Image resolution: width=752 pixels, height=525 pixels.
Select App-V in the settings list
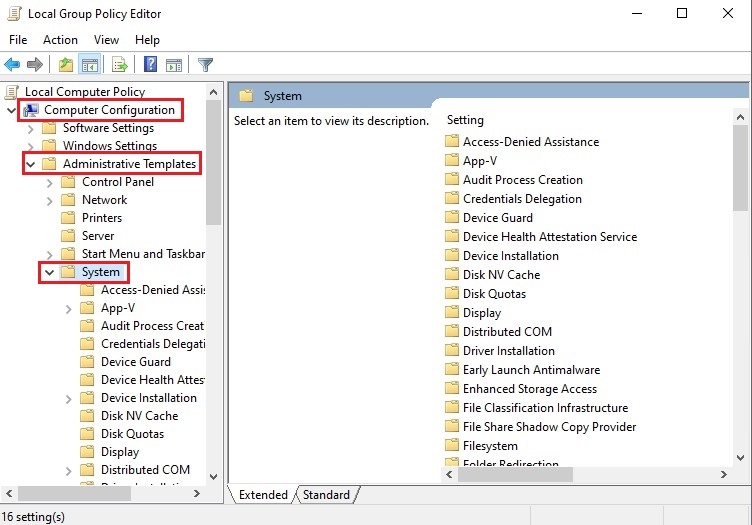pyautogui.click(x=480, y=161)
